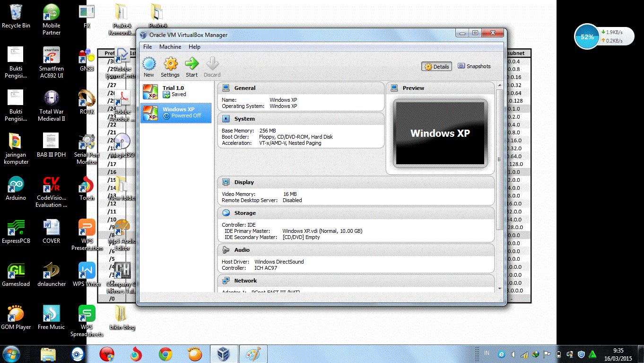This screenshot has height=363, width=644.
Task: Open the Serial Port Monitor shortcut
Action: [87, 149]
